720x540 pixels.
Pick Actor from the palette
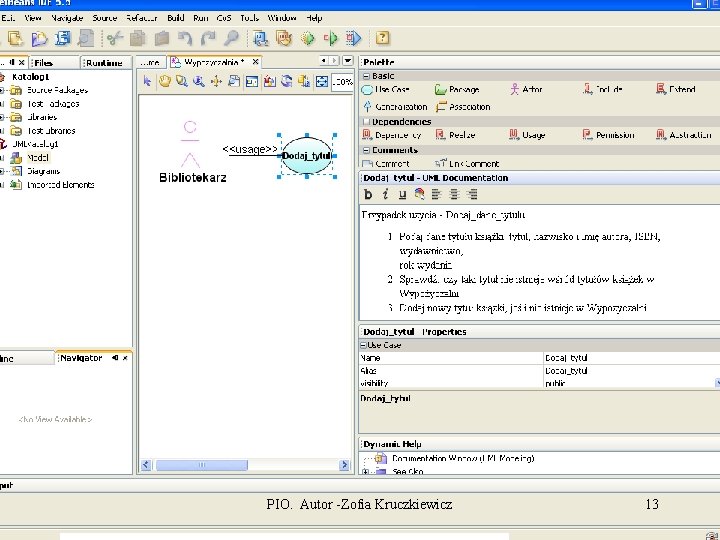526,89
